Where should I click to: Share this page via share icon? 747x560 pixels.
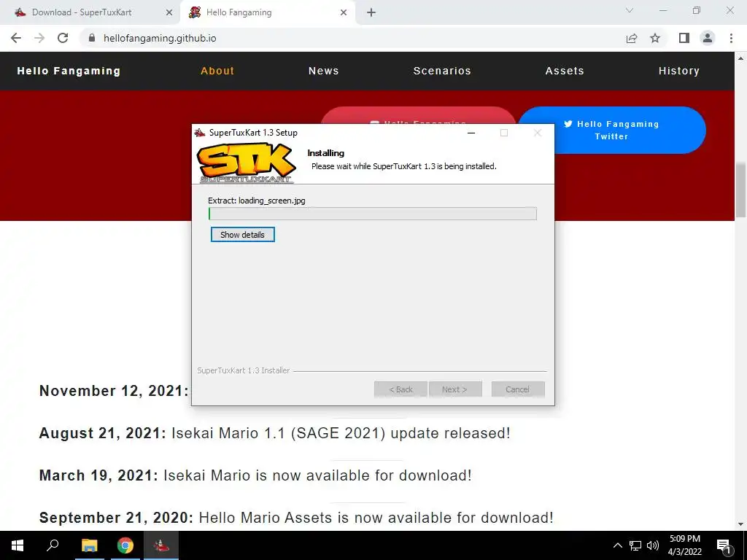(x=632, y=38)
